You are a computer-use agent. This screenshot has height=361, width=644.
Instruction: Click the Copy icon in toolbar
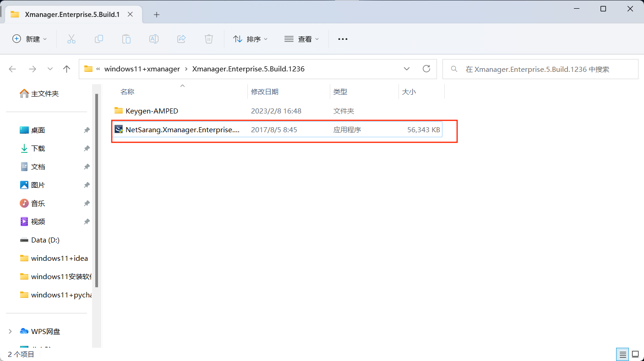pos(99,39)
